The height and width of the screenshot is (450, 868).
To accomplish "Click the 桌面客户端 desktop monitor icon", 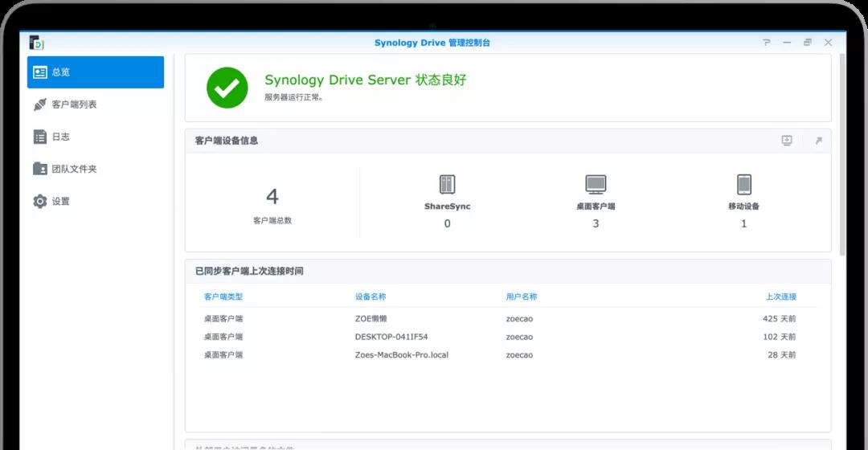I will (x=596, y=185).
